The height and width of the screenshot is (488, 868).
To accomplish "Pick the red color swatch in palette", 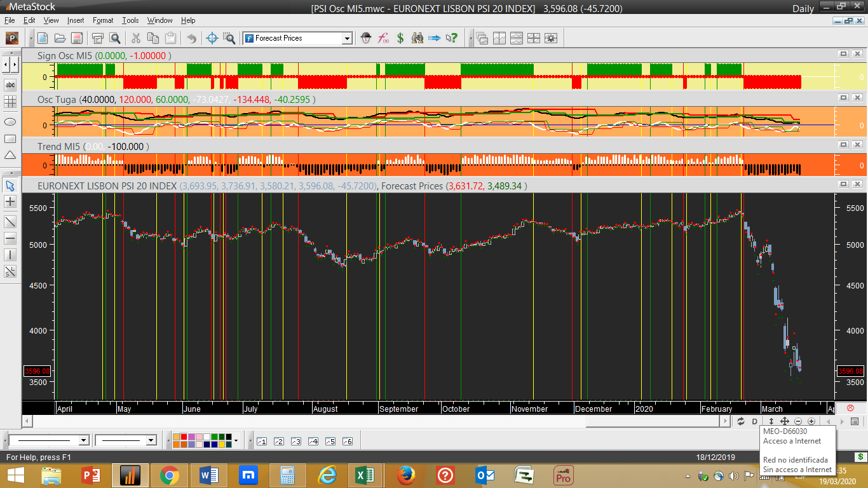I will pyautogui.click(x=184, y=437).
